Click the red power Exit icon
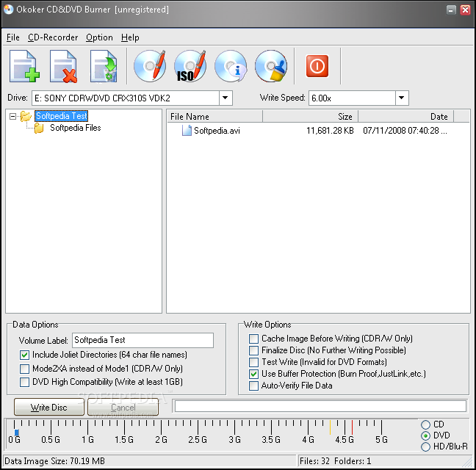The image size is (476, 470). pyautogui.click(x=317, y=66)
